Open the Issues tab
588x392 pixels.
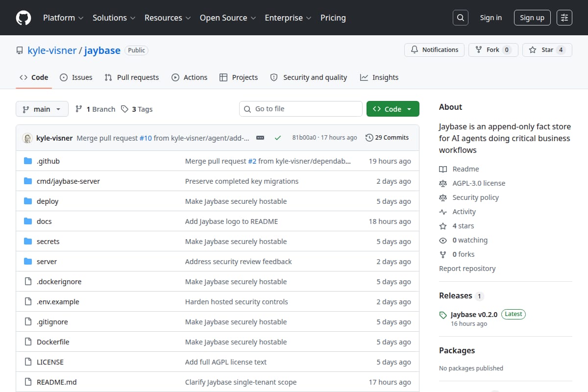(x=76, y=77)
